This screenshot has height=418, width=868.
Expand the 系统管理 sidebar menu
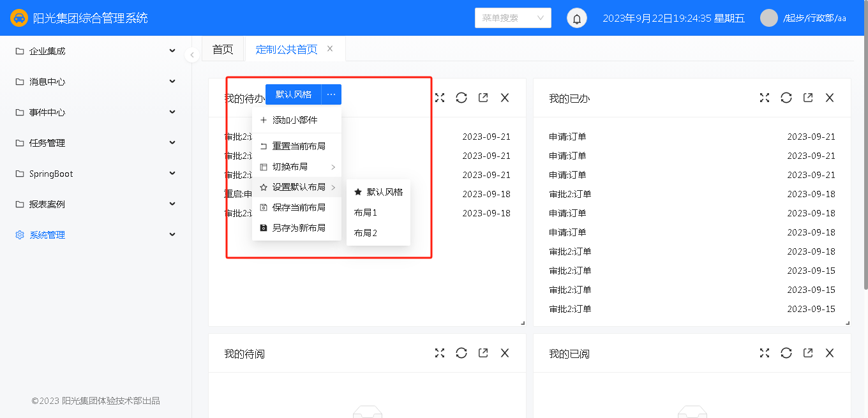pos(96,235)
